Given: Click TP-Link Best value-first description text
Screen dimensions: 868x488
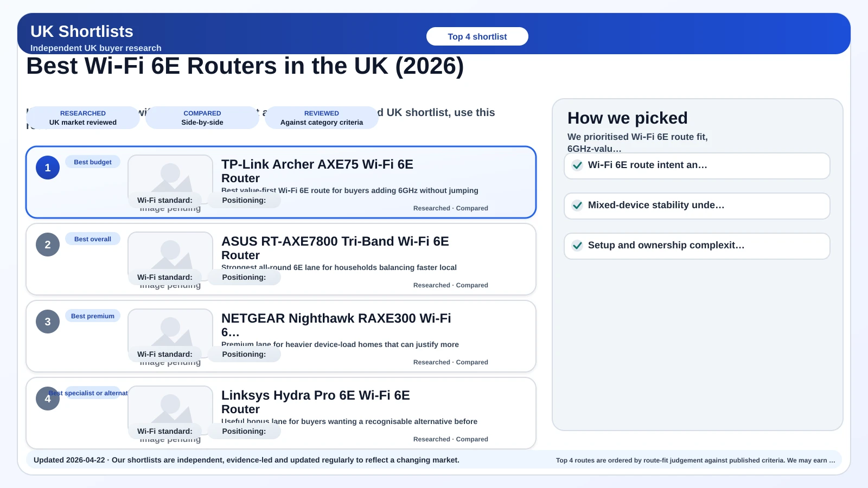Looking at the screenshot, I should pyautogui.click(x=350, y=191).
